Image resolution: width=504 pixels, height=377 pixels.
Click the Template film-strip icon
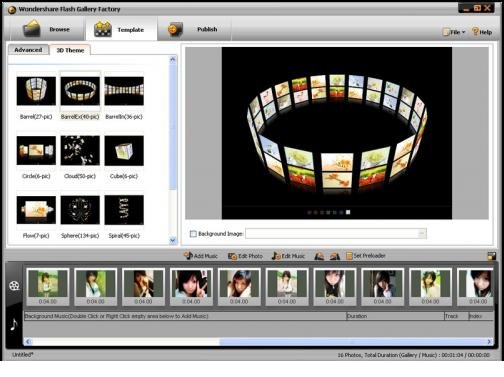(x=103, y=29)
